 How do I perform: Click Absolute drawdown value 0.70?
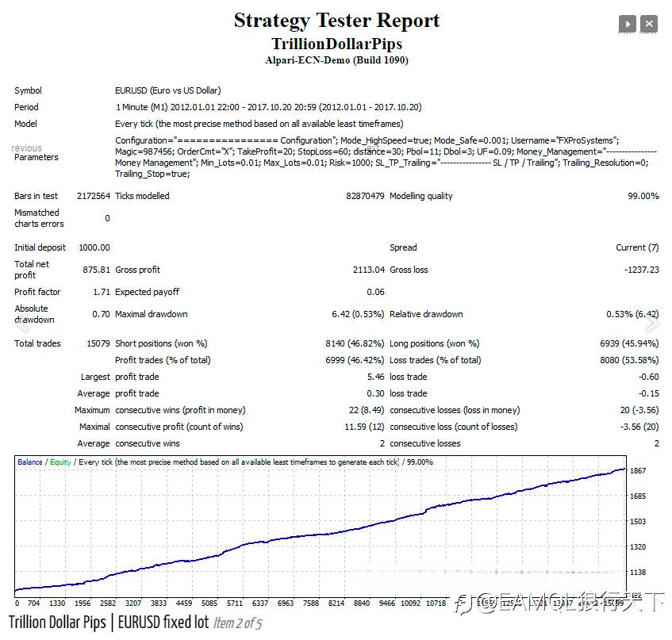pos(101,314)
